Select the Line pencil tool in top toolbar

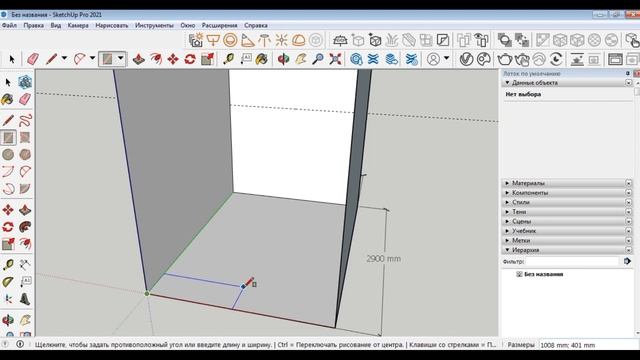click(51, 59)
